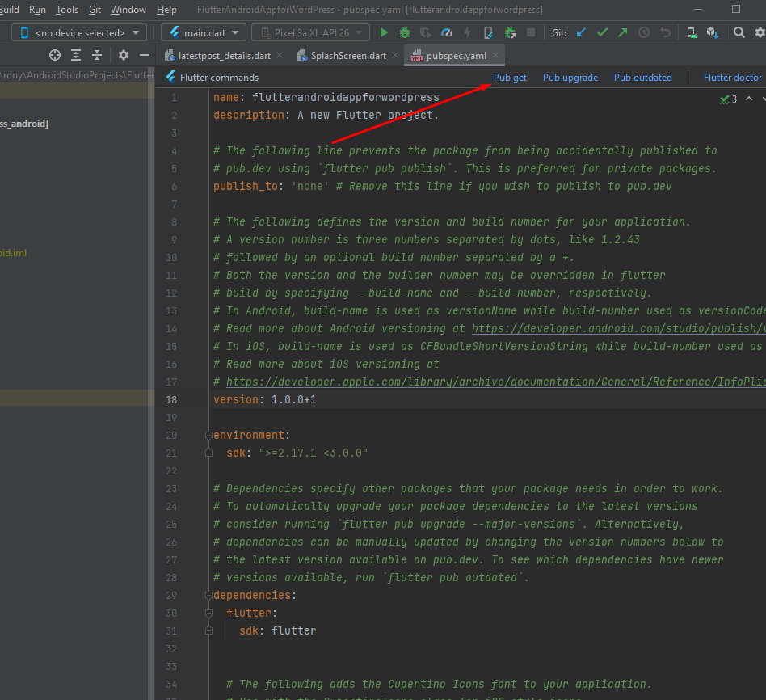Image resolution: width=766 pixels, height=700 pixels.
Task: Open the SDK Manager icon
Action: [x=712, y=33]
